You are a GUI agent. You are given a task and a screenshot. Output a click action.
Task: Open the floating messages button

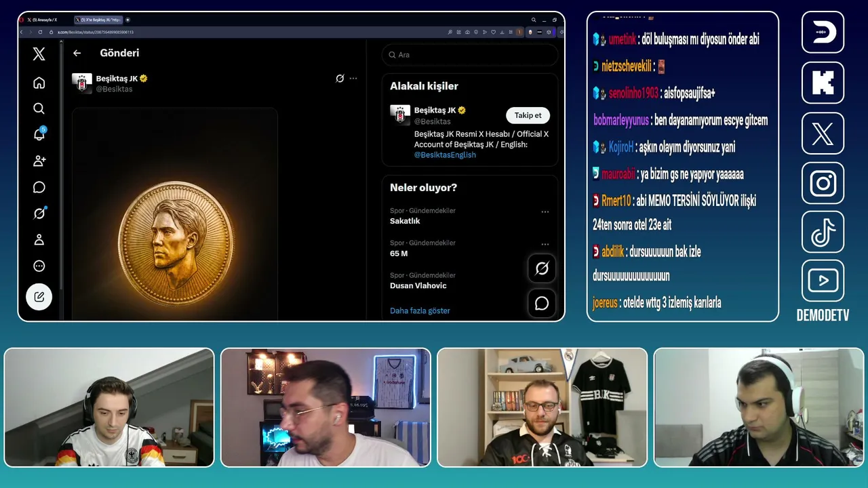point(542,303)
